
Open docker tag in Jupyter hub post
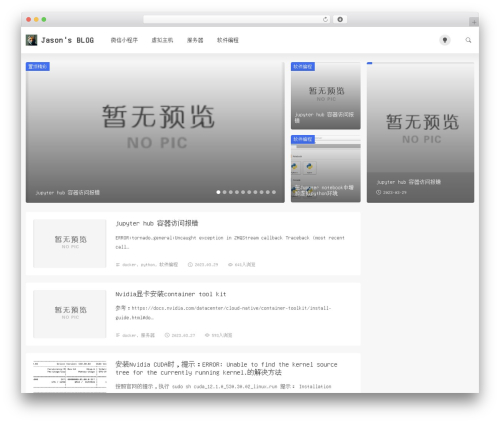coord(129,265)
